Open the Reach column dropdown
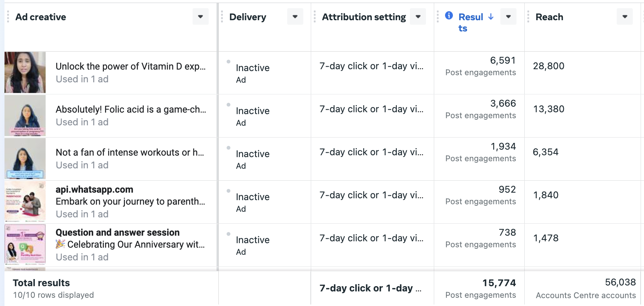644x306 pixels. click(625, 17)
